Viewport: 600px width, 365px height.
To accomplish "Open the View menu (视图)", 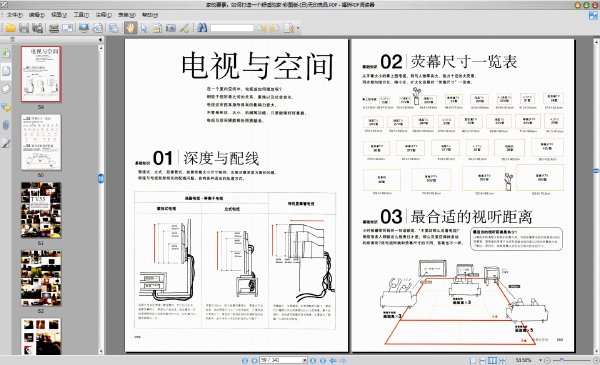I will tap(59, 15).
